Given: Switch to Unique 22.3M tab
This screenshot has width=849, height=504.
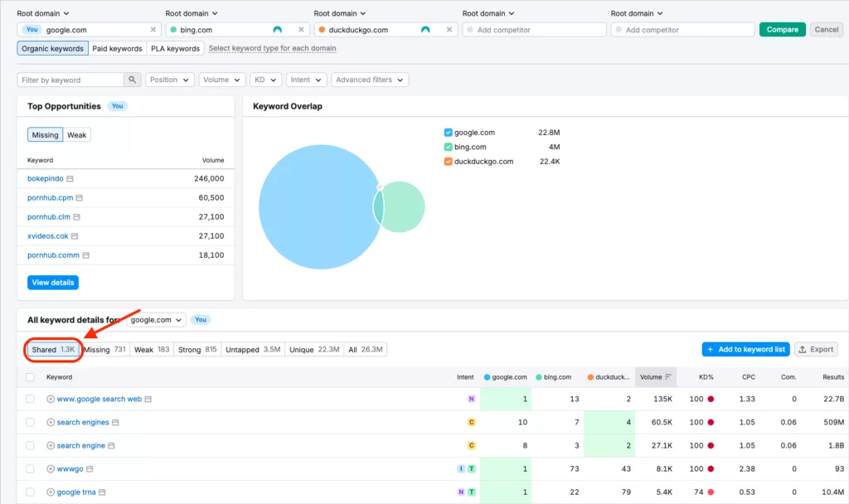Looking at the screenshot, I should click(x=314, y=350).
